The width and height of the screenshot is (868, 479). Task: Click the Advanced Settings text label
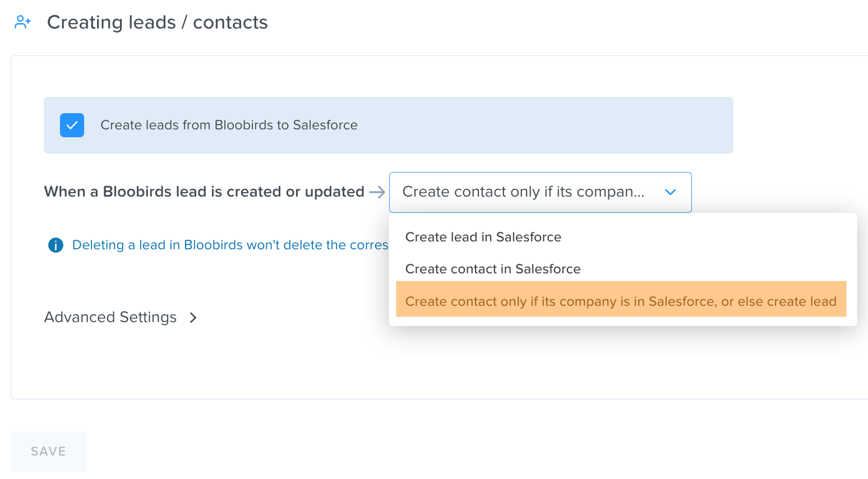click(110, 318)
